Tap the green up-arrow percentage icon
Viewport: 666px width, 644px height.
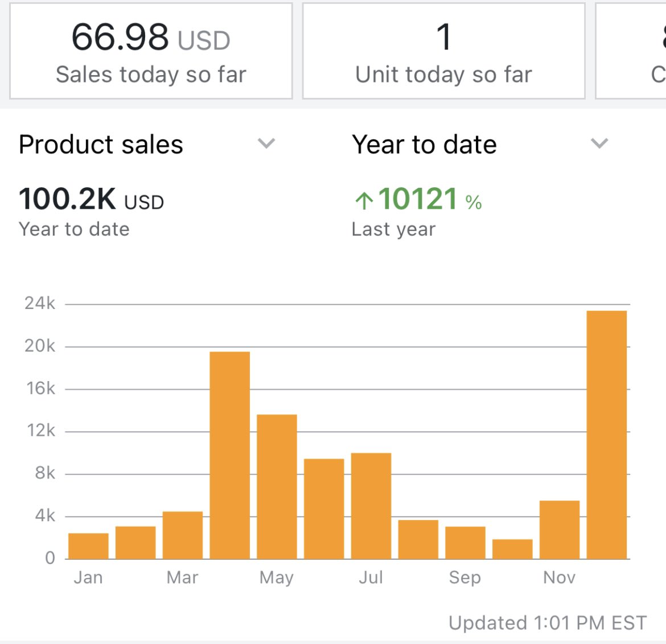click(364, 200)
